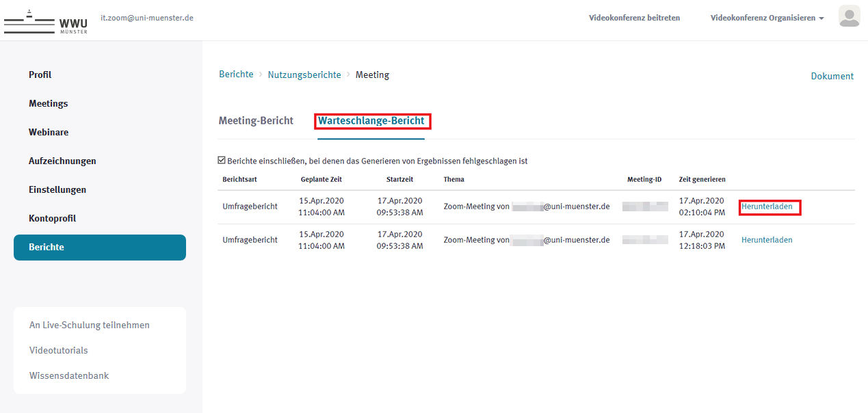
Task: Expand the Videokonferenz Organisieren dropdown
Action: (767, 18)
